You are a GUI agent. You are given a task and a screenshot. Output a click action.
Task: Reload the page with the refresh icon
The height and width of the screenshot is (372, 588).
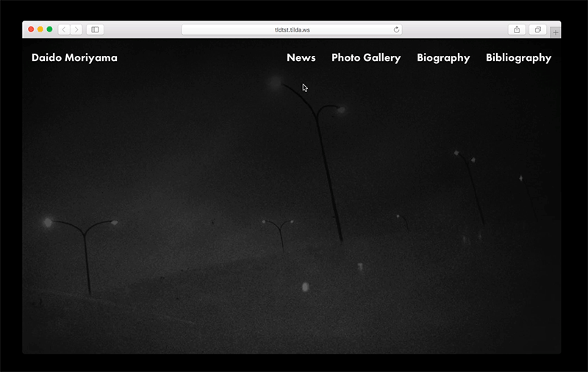(x=396, y=29)
